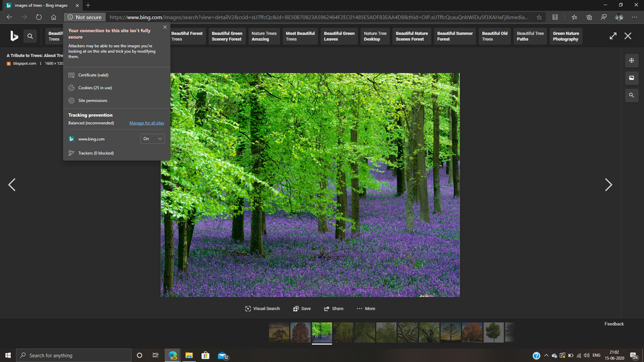The height and width of the screenshot is (362, 644).
Task: Open a new browser tab
Action: (x=88, y=5)
